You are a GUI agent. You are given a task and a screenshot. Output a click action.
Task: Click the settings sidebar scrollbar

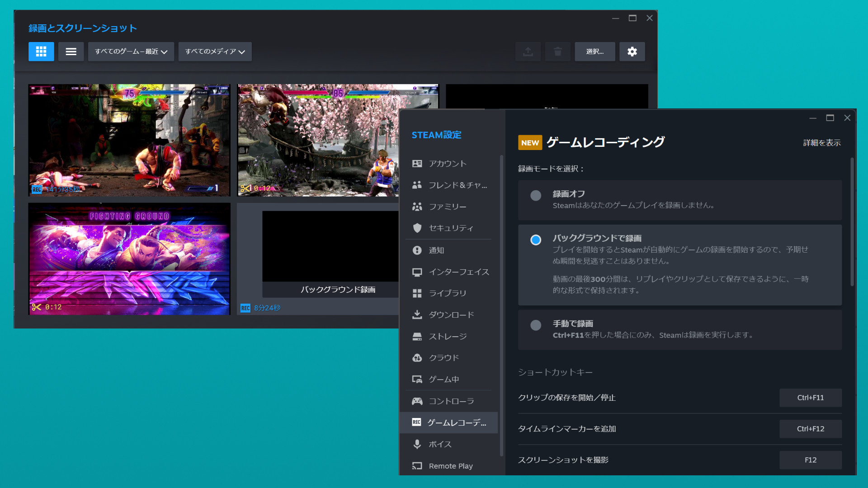(501, 305)
